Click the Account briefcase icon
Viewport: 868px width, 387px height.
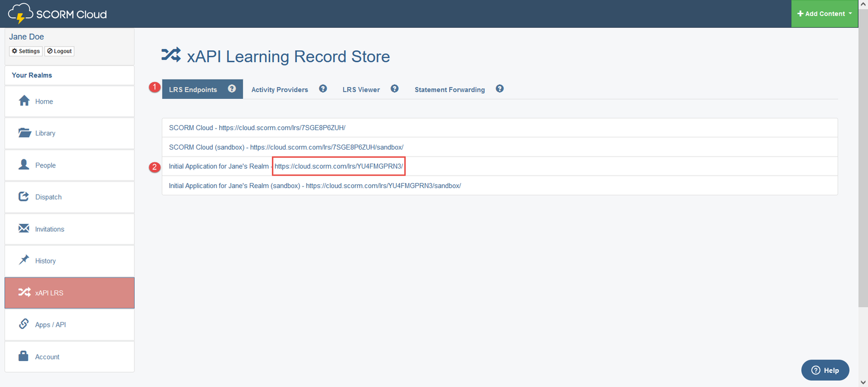pos(23,356)
